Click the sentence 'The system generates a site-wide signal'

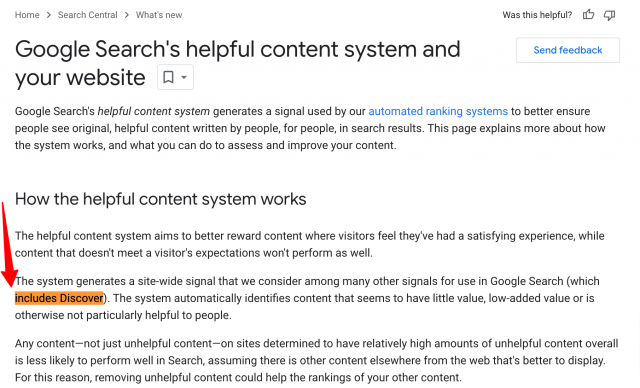307,281
